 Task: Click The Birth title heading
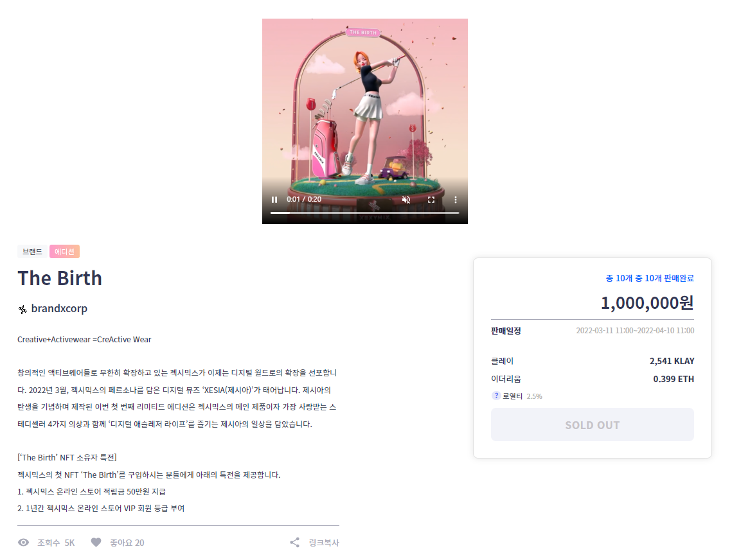pyautogui.click(x=60, y=279)
